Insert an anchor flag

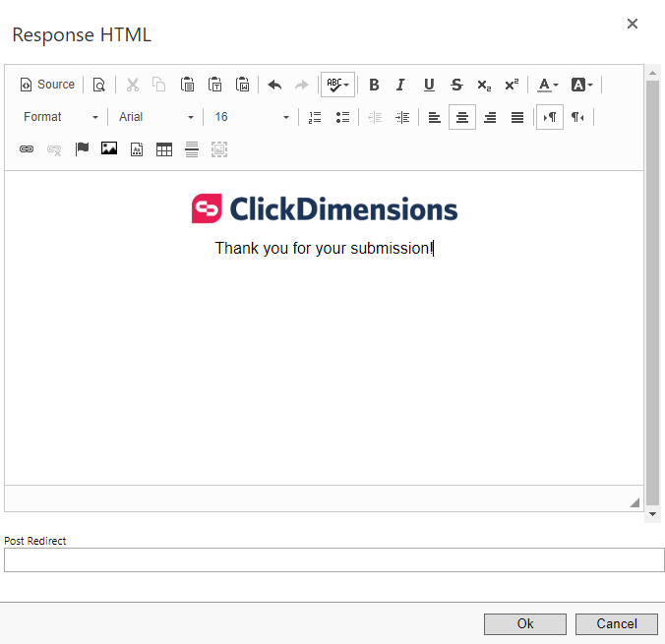tap(82, 149)
